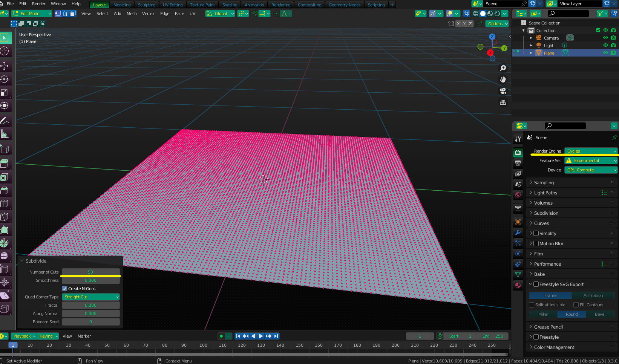This screenshot has width=619, height=364.
Task: Select the Scale tool
Action: click(5, 92)
